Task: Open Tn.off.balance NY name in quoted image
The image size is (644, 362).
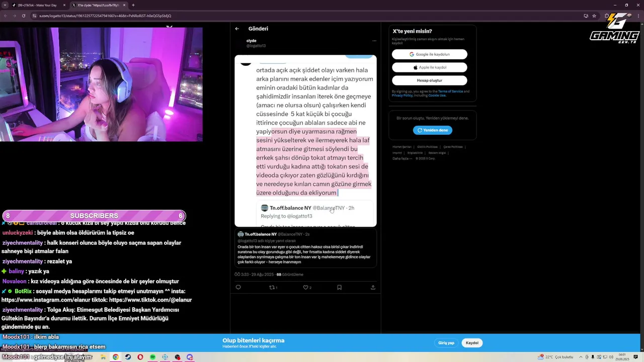Action: point(290,208)
